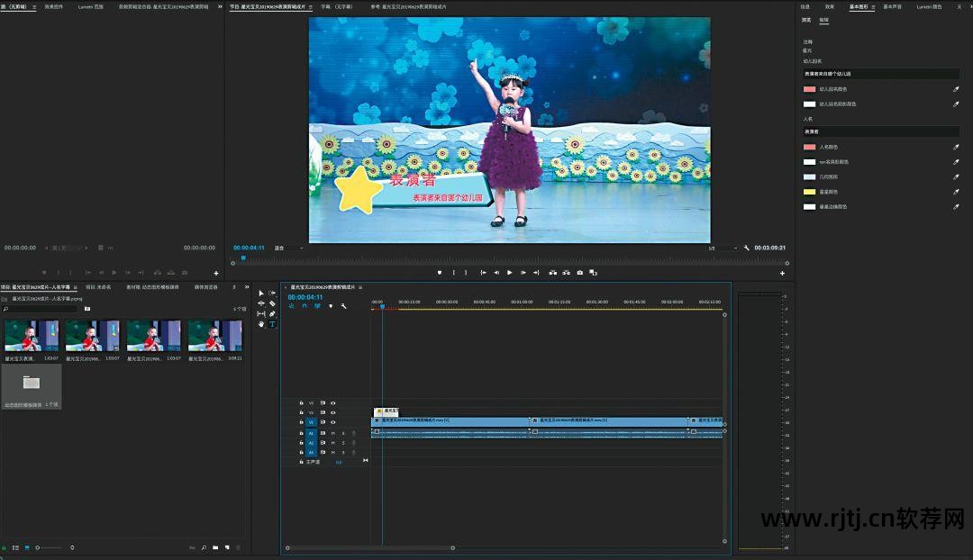Switch to the 基本声音 panel tab
Screen dimensions: 973x560
tap(891, 6)
